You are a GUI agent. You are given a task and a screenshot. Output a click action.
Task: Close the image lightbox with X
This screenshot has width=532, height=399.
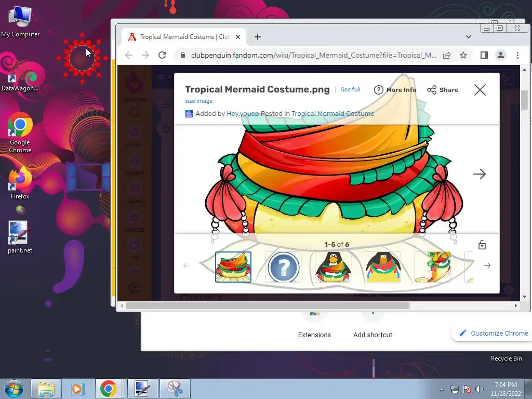pyautogui.click(x=480, y=90)
